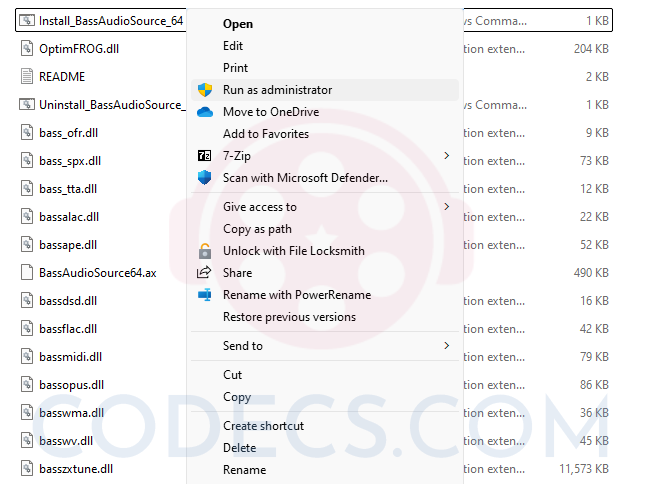
Task: Select Rename with PowerRename
Action: tap(325, 295)
